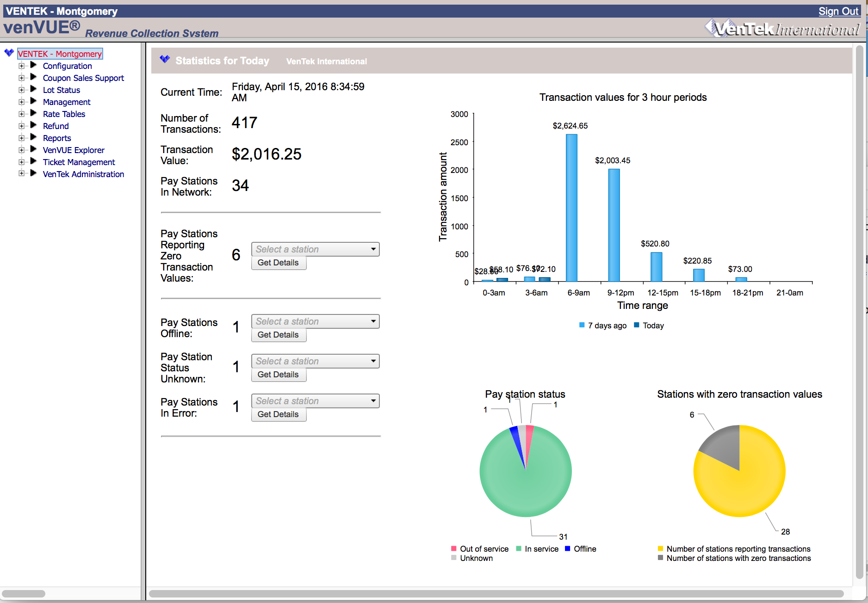Expand the Ticket Management plus box
868x603 pixels.
tap(21, 162)
